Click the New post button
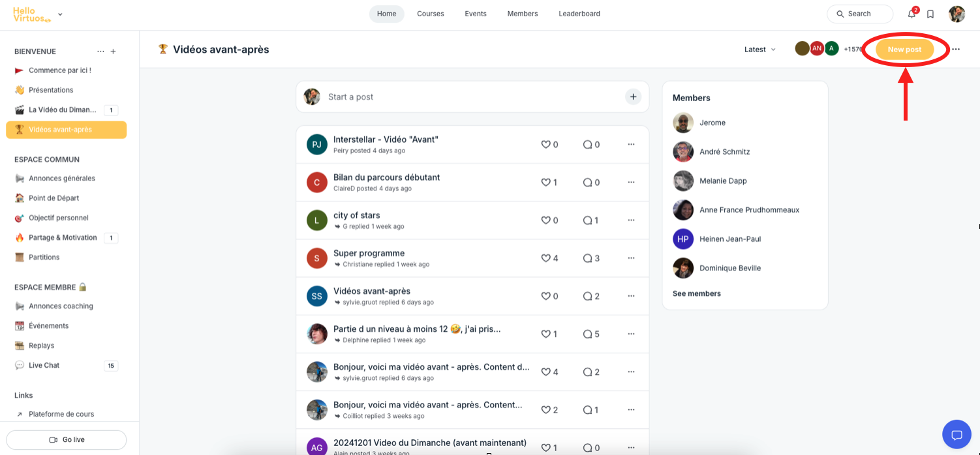 point(904,50)
